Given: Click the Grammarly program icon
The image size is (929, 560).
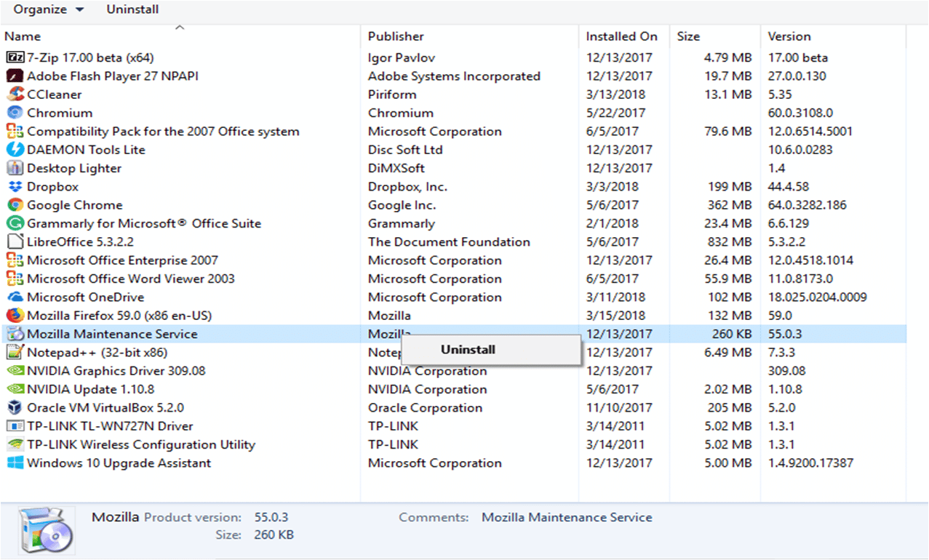Looking at the screenshot, I should [15, 223].
